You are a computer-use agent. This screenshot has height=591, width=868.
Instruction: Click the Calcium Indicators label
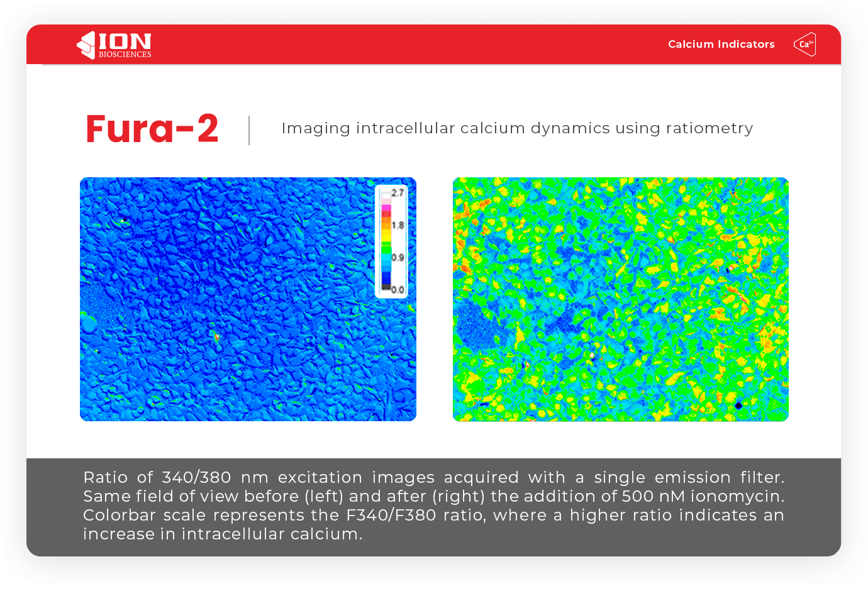(721, 44)
